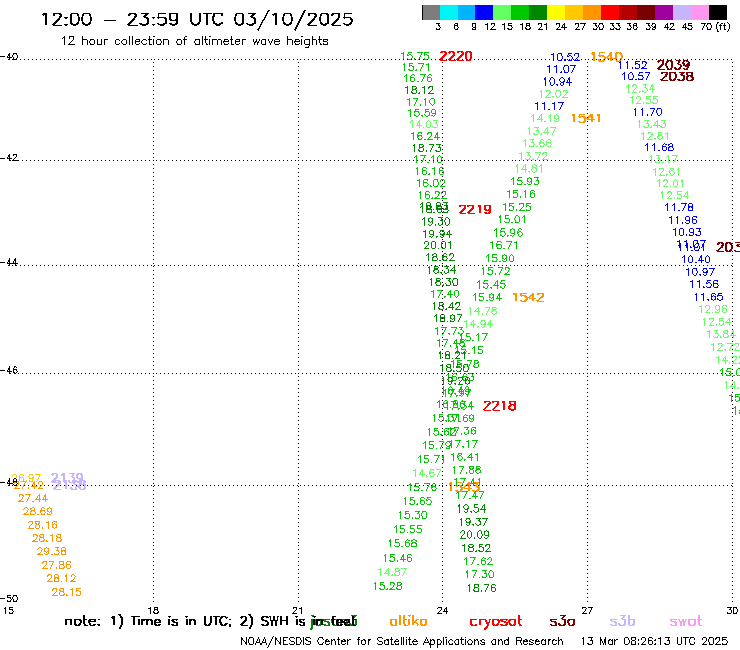Select the yellow 24 ft legend swatch
The image size is (740, 650).
(x=556, y=12)
